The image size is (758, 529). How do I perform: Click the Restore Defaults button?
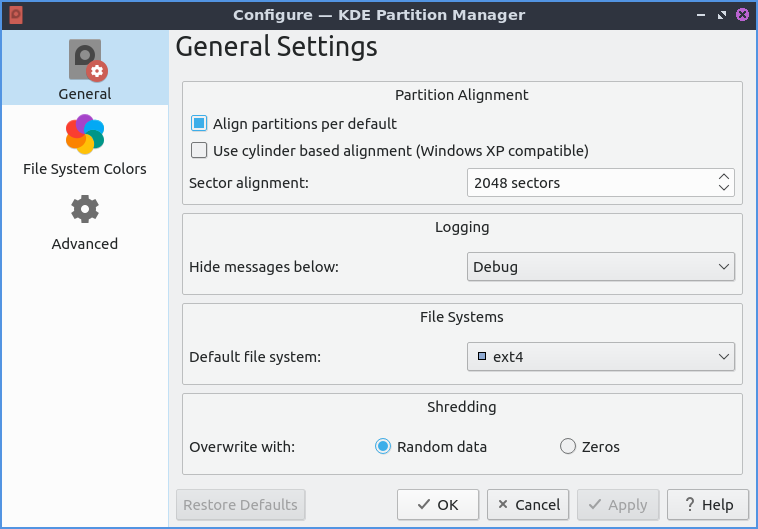pyautogui.click(x=240, y=505)
